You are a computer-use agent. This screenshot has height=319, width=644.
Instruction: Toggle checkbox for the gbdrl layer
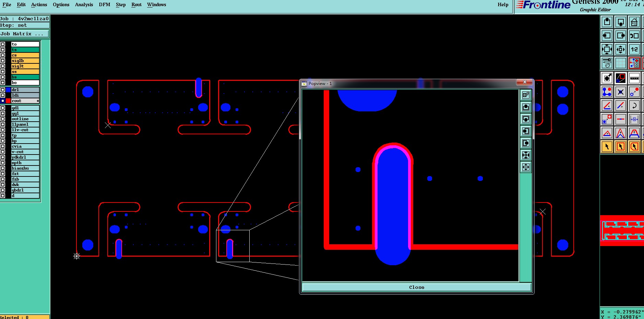click(x=3, y=190)
